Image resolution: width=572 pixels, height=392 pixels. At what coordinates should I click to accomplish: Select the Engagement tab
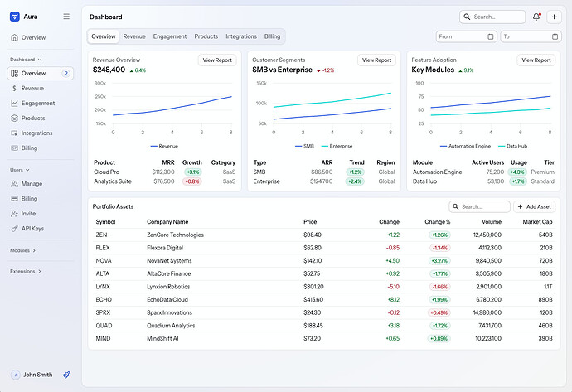point(170,36)
